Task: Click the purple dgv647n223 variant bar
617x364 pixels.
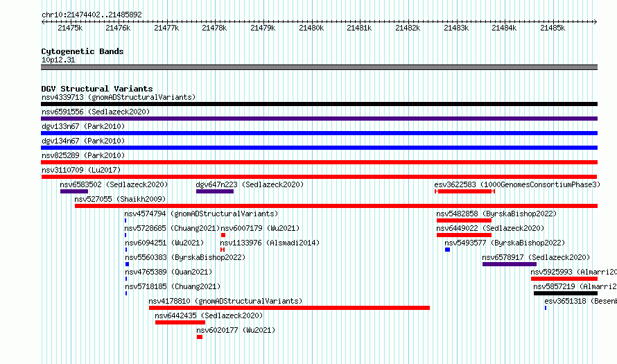Action: (215, 191)
